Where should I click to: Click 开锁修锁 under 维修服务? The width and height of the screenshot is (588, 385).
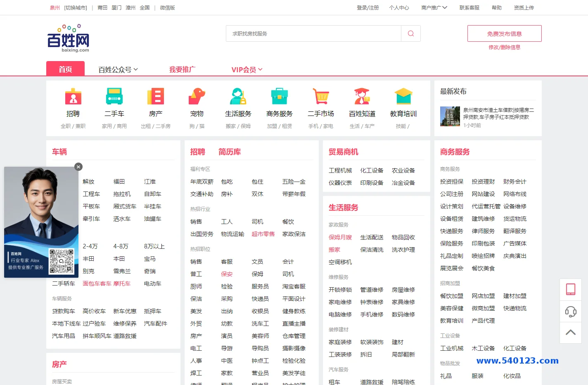click(340, 290)
